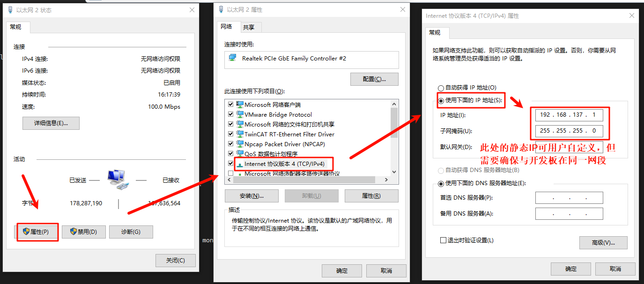
Task: Click the 以太网 2 状态 title bar icon
Action: click(x=10, y=10)
